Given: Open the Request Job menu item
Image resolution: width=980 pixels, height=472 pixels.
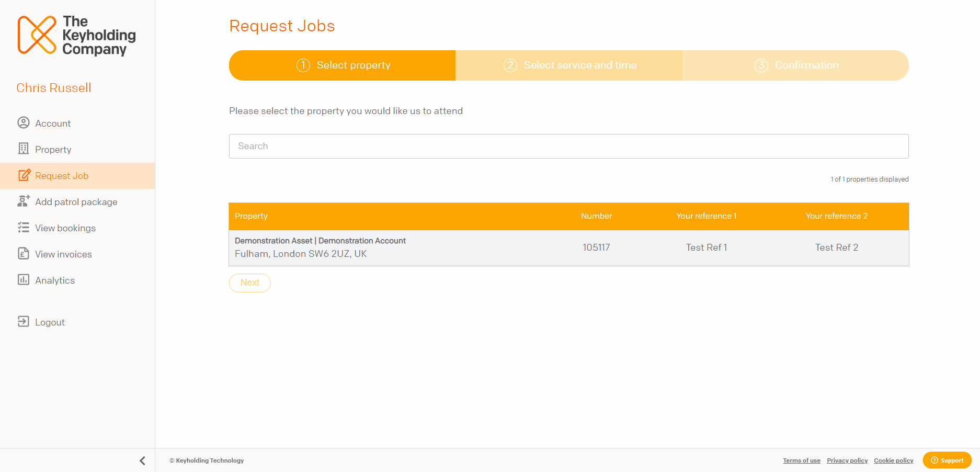Looking at the screenshot, I should point(77,176).
